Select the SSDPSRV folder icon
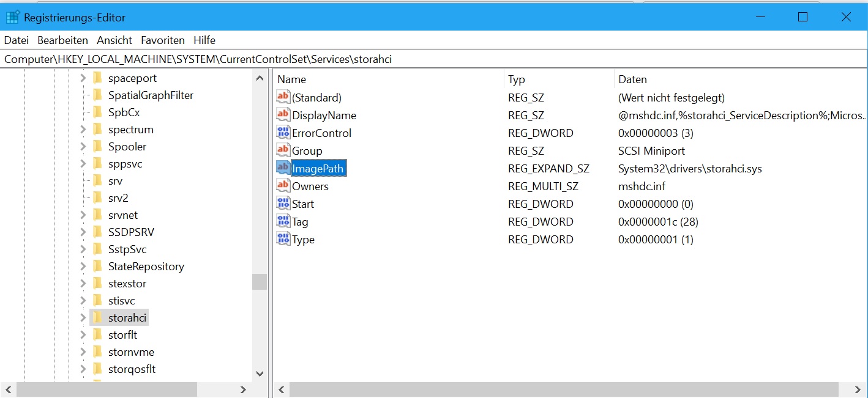Viewport: 868px width, 398px height. [x=97, y=232]
